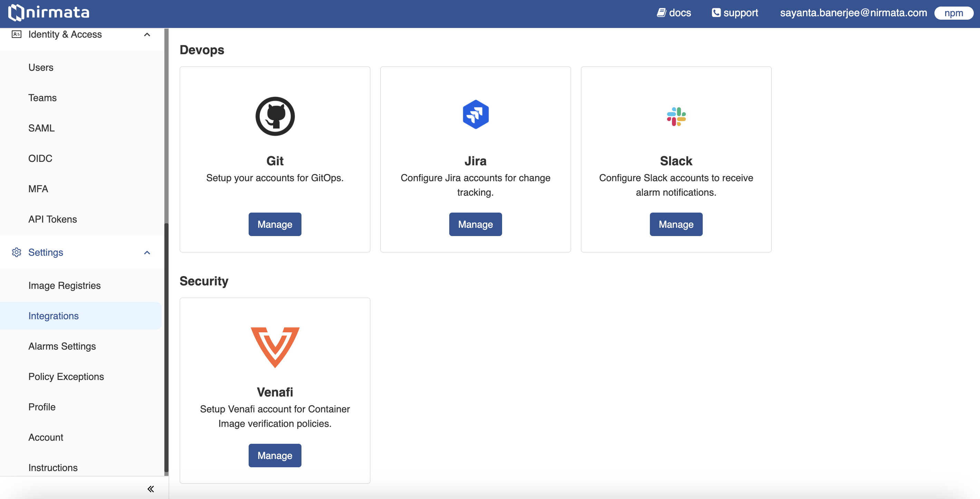Open Alarms Settings
The image size is (980, 499).
pos(62,346)
